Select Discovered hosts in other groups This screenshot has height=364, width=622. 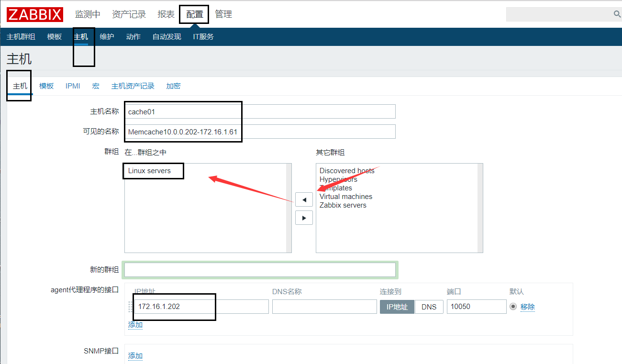click(347, 171)
